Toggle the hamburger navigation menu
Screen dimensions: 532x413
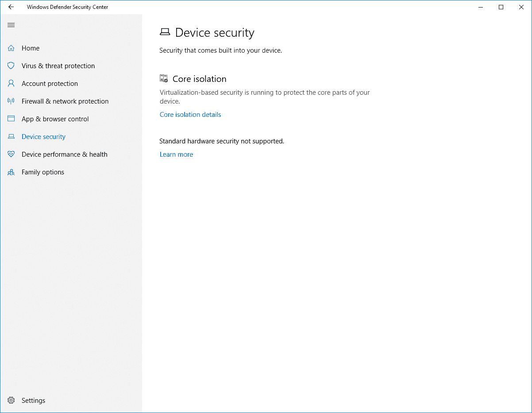tap(11, 25)
